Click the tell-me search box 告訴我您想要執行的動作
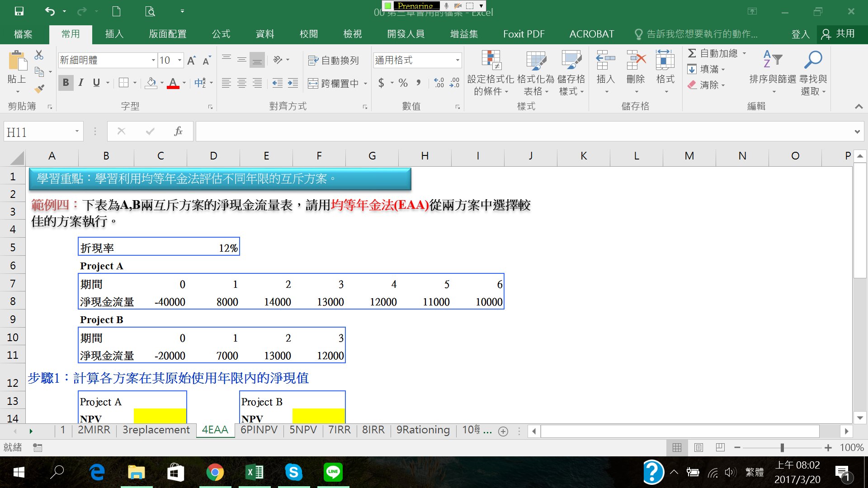Viewport: 868px width, 488px height. click(696, 34)
